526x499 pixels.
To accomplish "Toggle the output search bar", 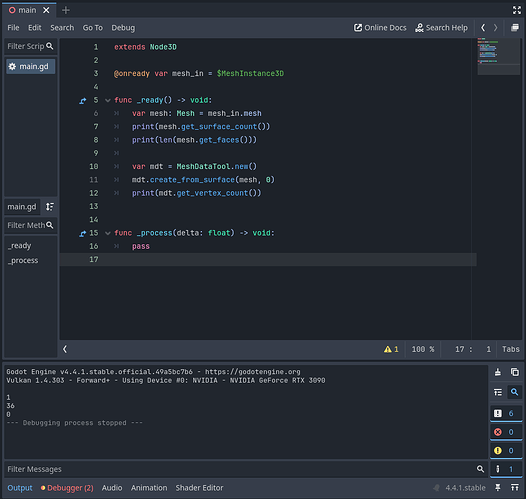I will point(514,392).
